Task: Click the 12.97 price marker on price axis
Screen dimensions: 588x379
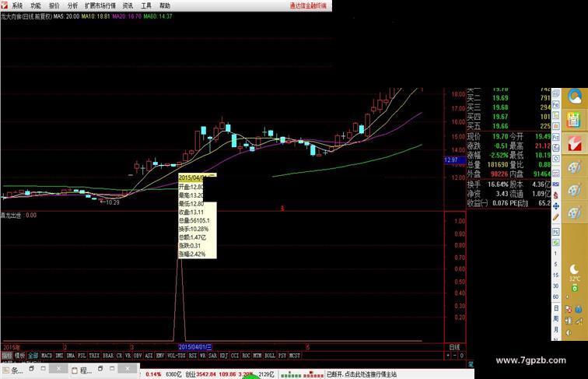Action: [x=454, y=160]
